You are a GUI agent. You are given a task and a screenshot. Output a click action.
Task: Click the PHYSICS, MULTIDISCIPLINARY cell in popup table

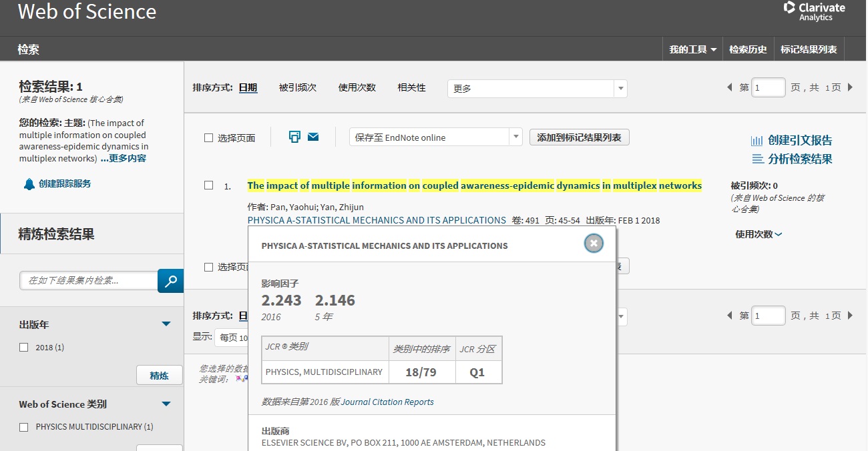coord(324,372)
